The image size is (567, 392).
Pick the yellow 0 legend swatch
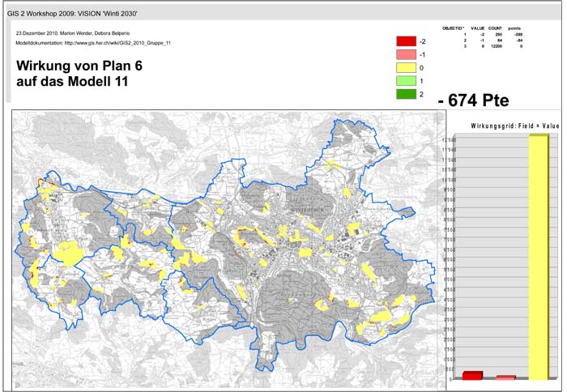coord(406,68)
